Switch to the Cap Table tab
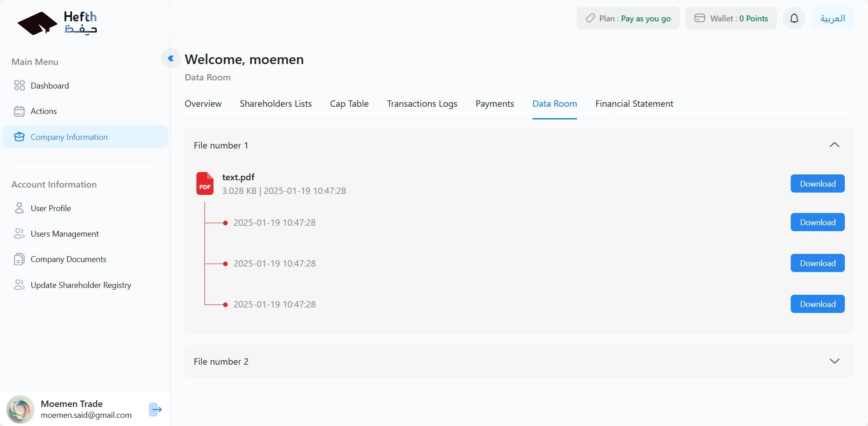The height and width of the screenshot is (426, 868). coord(349,104)
